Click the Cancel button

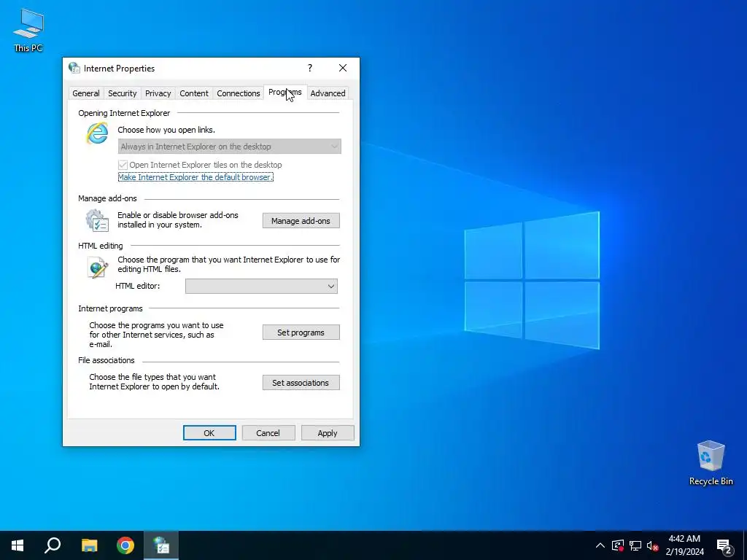tap(268, 433)
